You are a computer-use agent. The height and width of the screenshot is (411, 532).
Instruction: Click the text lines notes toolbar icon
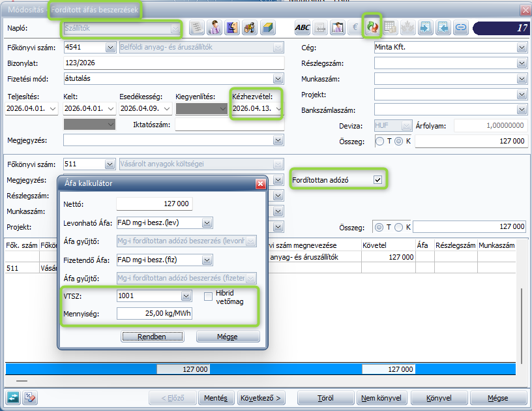[197, 27]
